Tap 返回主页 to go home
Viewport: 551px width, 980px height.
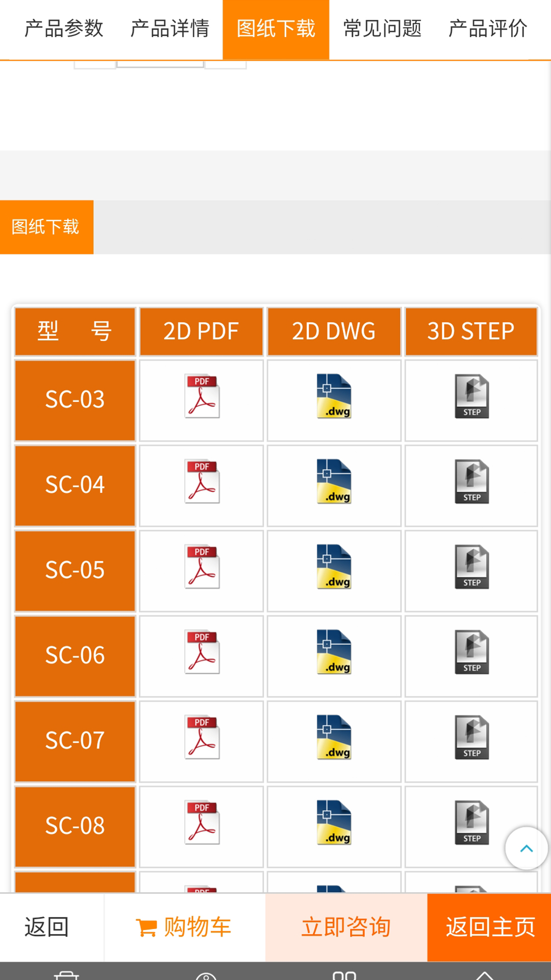tap(490, 927)
